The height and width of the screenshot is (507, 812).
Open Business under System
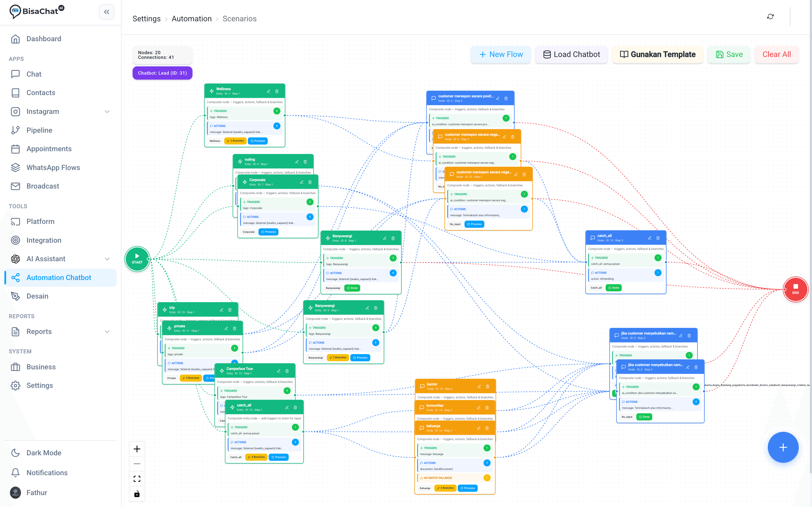pos(61,367)
